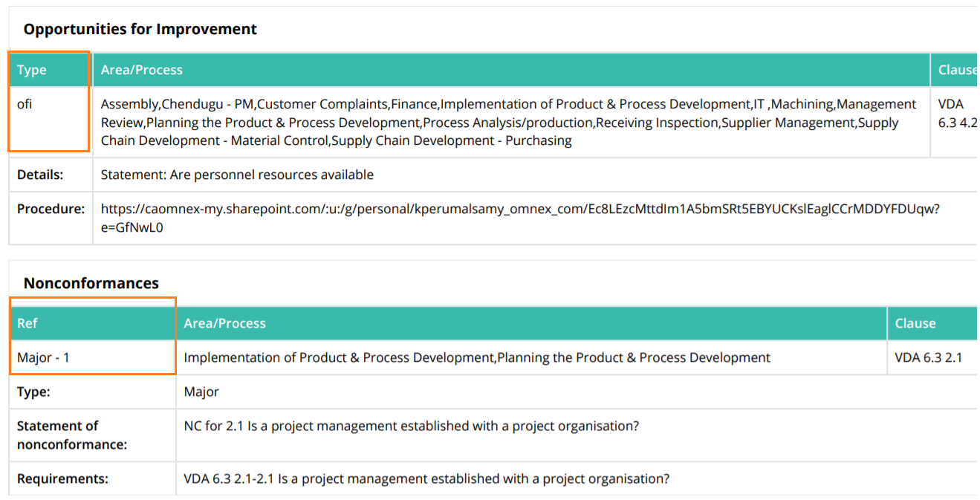
Task: Click the Area/Process header in Nonconformances table
Action: click(531, 323)
